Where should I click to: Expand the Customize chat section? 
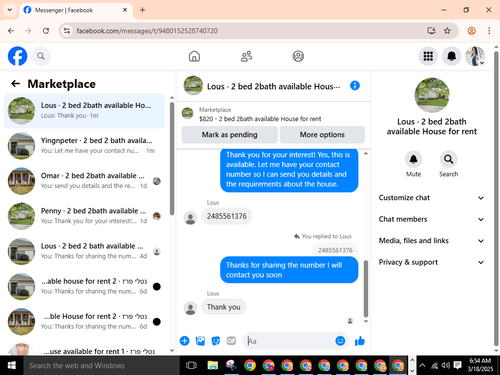[x=431, y=198]
